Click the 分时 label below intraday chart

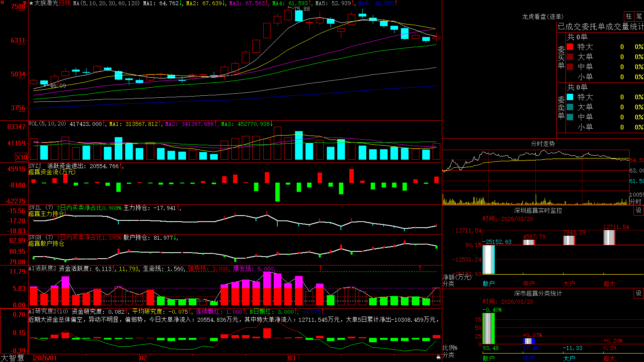pos(636,202)
